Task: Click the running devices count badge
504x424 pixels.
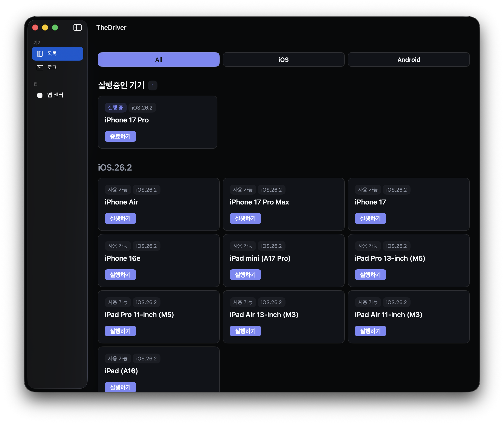Action: point(153,85)
